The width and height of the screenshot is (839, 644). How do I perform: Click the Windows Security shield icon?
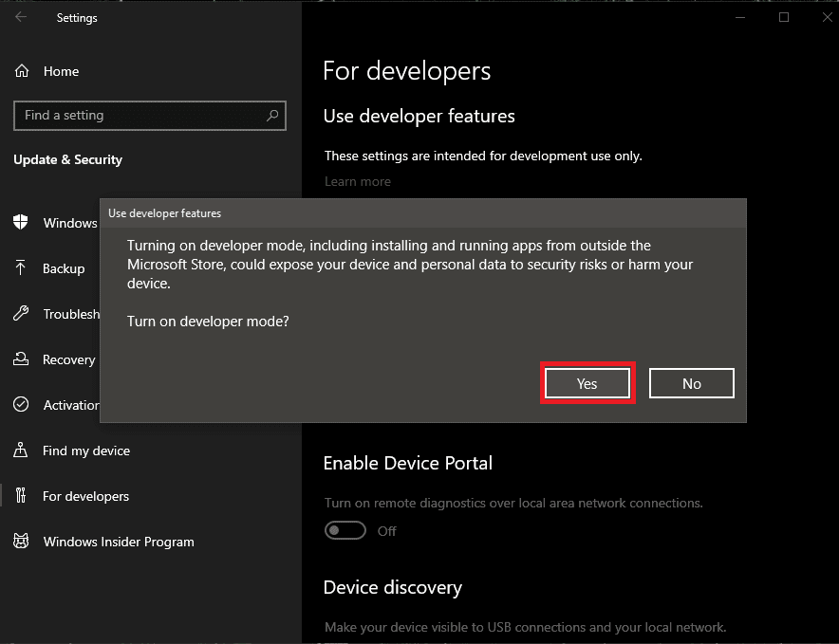(21, 223)
